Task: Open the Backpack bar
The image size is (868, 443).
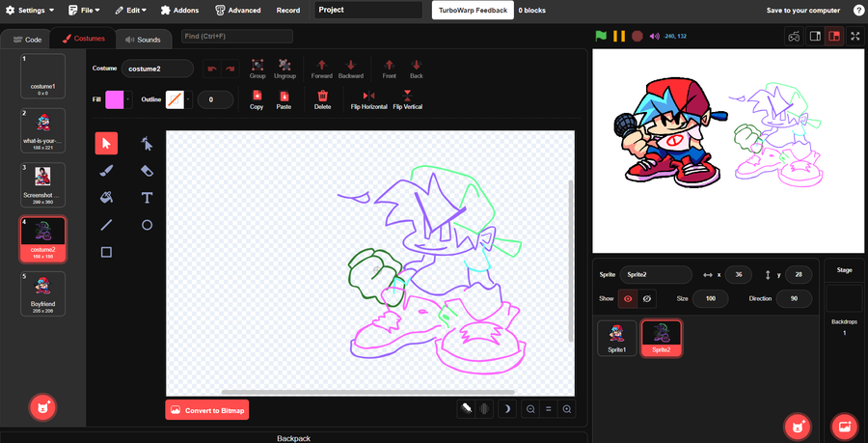Action: pyautogui.click(x=293, y=438)
